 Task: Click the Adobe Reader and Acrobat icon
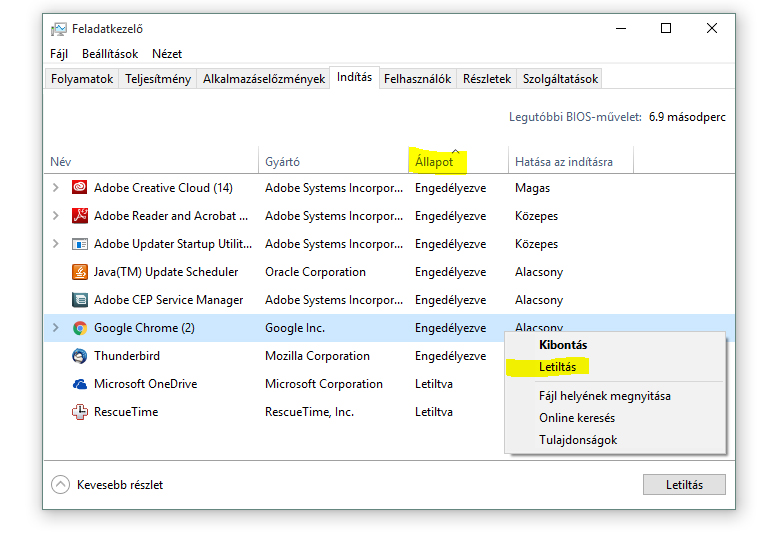(80, 216)
